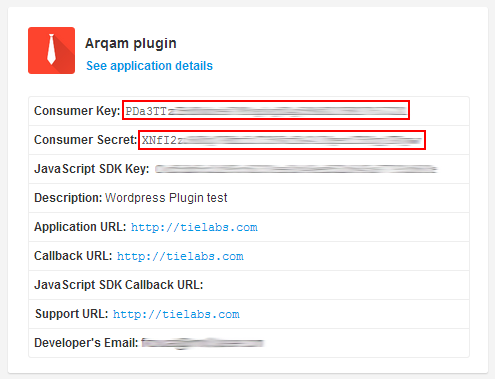Click the JavaScript SDK Callback URL row
This screenshot has height=379, width=495.
(249, 285)
